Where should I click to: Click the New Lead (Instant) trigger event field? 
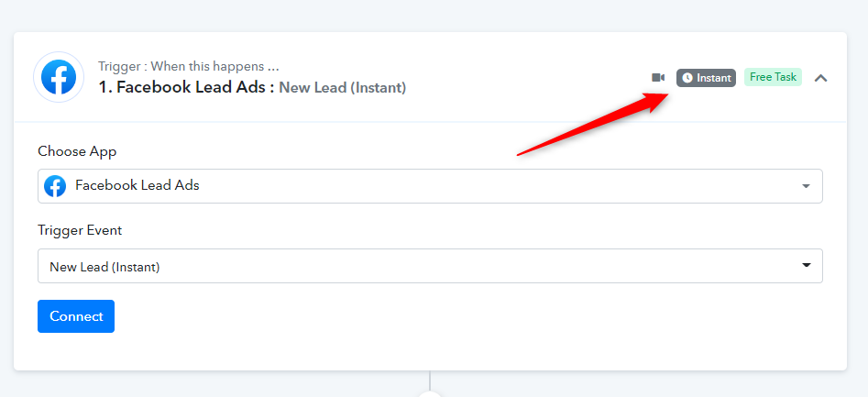click(x=430, y=266)
